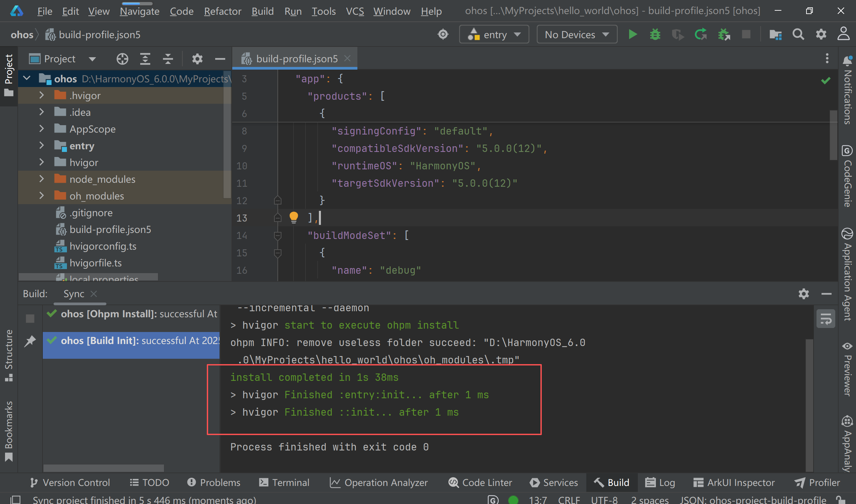
Task: Open the Project Structure folder icon
Action: click(775, 34)
